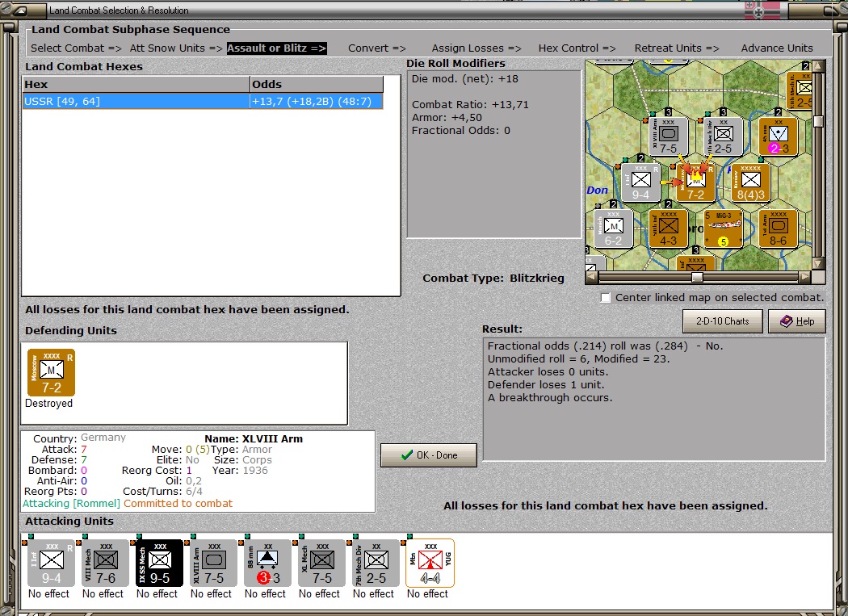
Task: Click the highlighted Assault or Blitz subphase
Action: coord(276,48)
